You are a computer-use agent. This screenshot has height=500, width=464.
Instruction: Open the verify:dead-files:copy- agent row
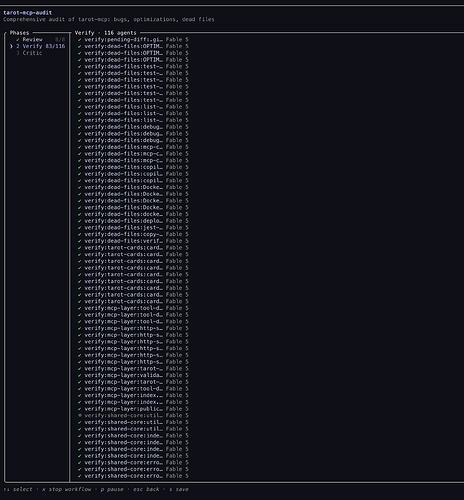click(x=133, y=234)
